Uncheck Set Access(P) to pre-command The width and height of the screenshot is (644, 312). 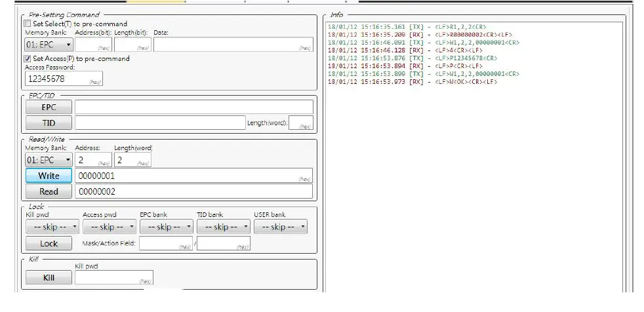tap(28, 59)
